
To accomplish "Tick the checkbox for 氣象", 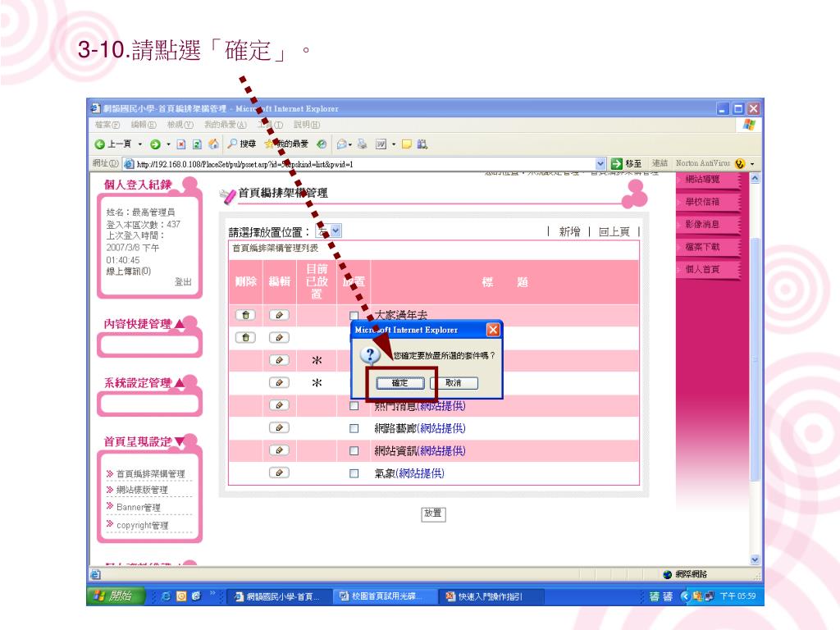I will click(354, 473).
